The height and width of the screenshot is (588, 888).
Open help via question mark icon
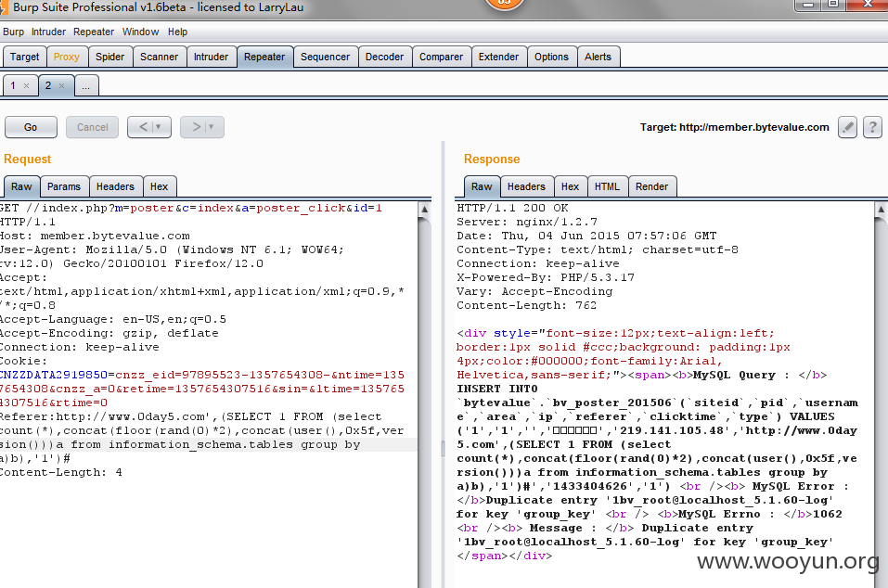point(872,127)
